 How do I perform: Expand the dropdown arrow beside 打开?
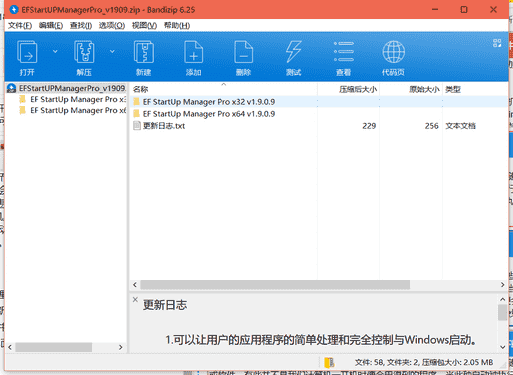pyautogui.click(x=55, y=51)
